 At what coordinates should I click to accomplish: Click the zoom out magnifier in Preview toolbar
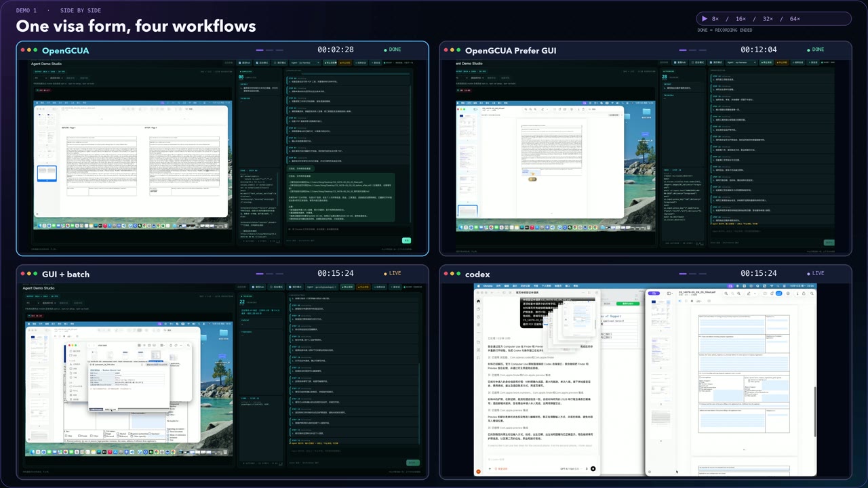click(x=726, y=293)
